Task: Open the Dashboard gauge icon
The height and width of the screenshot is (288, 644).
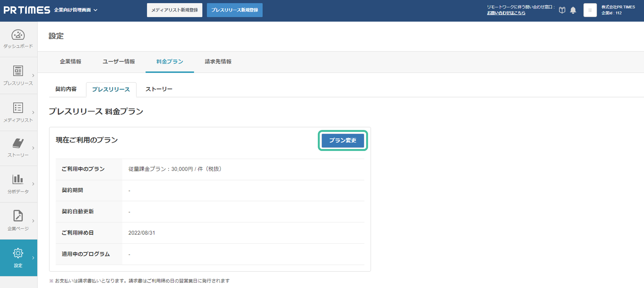Action: pos(18,35)
